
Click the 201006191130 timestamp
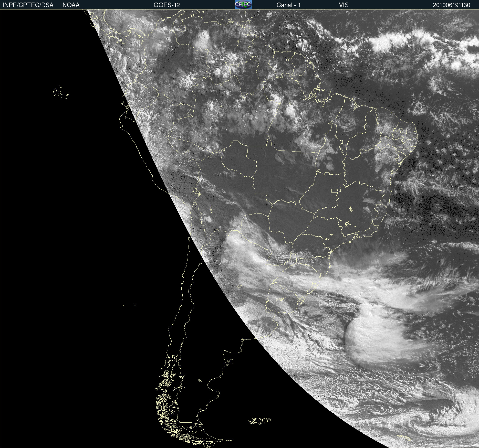pos(452,5)
